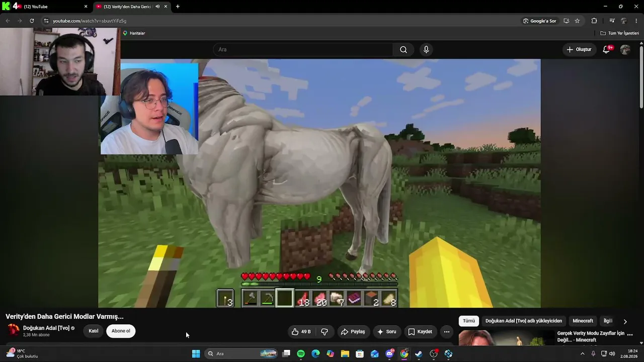Open YouTube notifications bell
Screen dimensions: 644x362
pyautogui.click(x=606, y=49)
